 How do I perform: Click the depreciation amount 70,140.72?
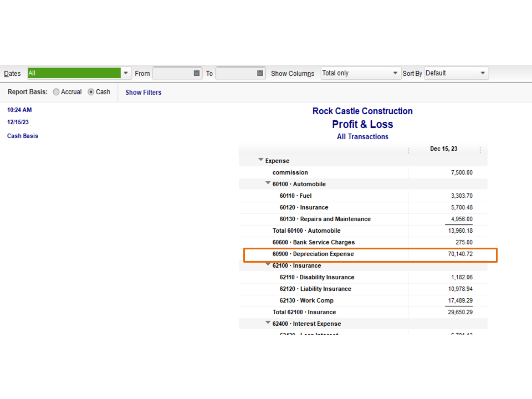coord(460,254)
